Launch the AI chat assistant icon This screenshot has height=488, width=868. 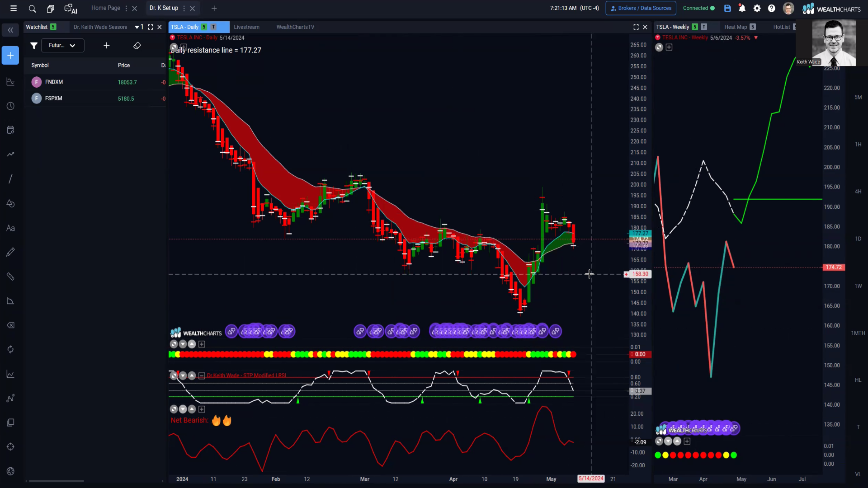[71, 9]
